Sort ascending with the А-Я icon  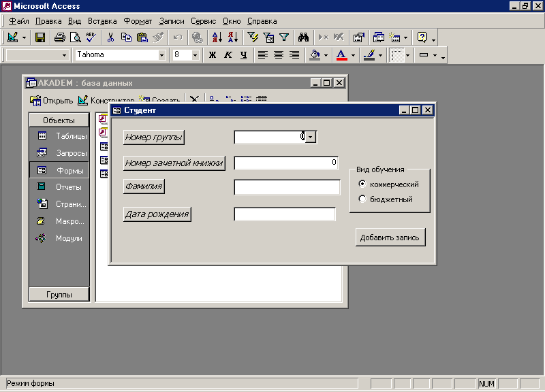[x=217, y=37]
